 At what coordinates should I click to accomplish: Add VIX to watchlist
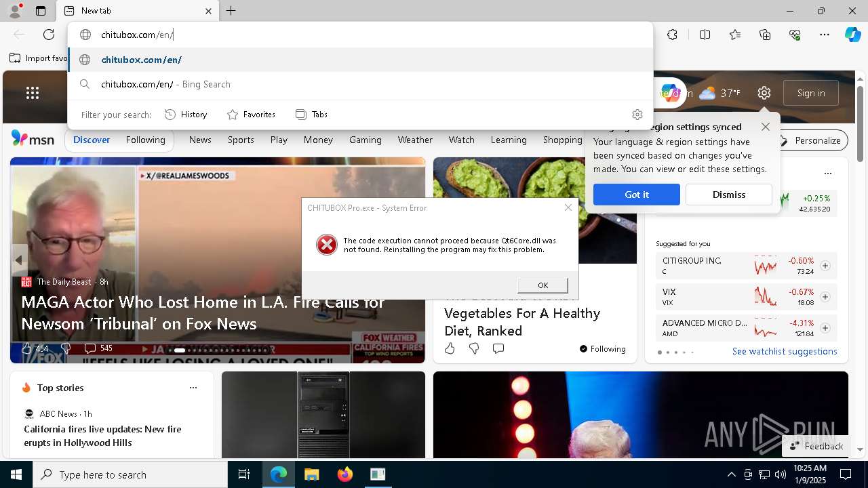pyautogui.click(x=825, y=297)
